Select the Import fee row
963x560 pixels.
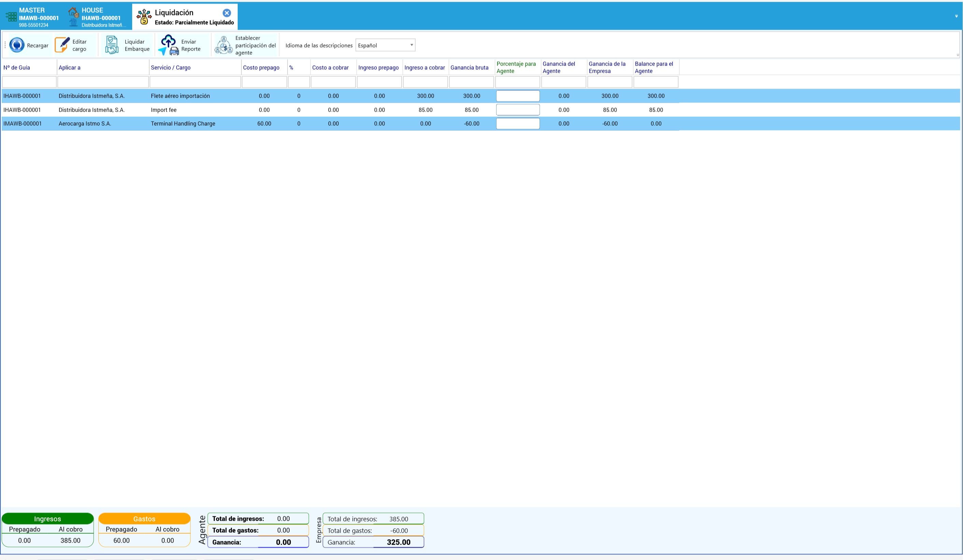point(481,110)
